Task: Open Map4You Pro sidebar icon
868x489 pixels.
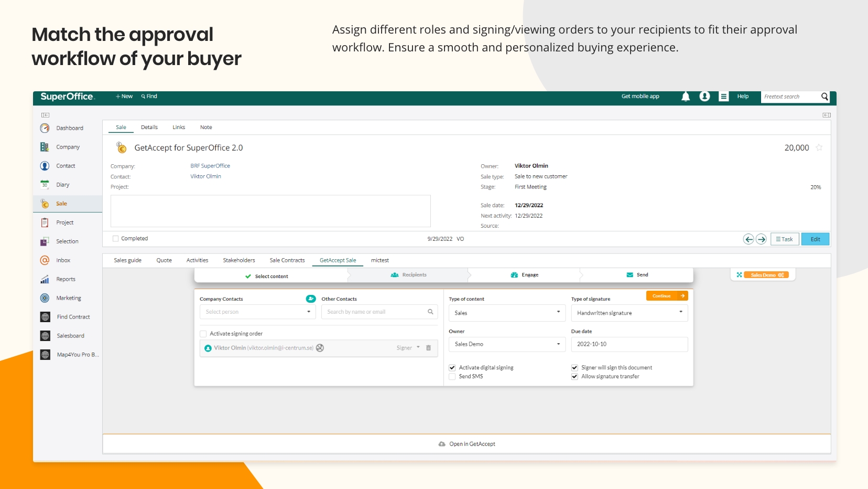Action: [x=45, y=355]
